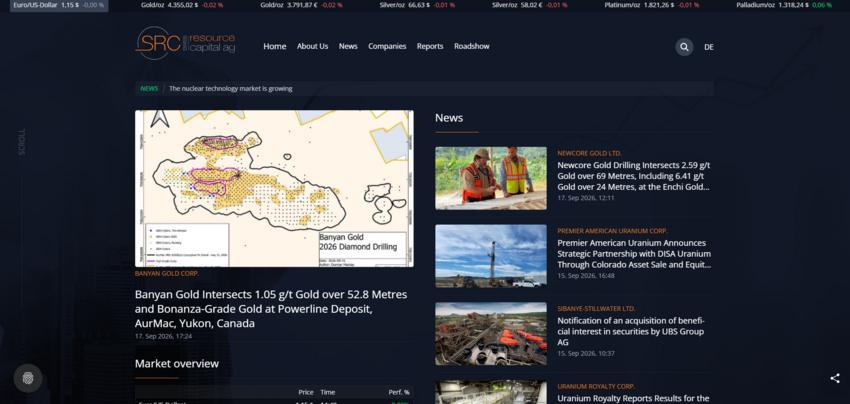This screenshot has height=404, width=850.
Task: Click the 17. Sep 2026, 17:24 timestamp
Action: pos(163,336)
